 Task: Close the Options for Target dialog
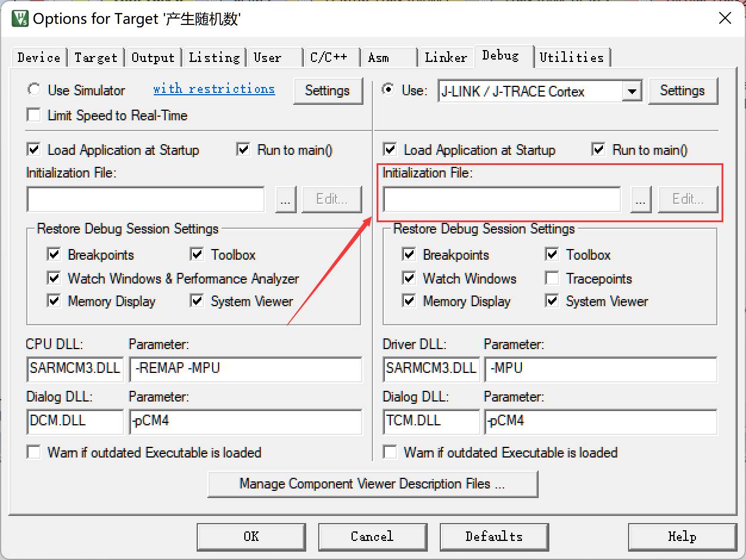[x=725, y=18]
